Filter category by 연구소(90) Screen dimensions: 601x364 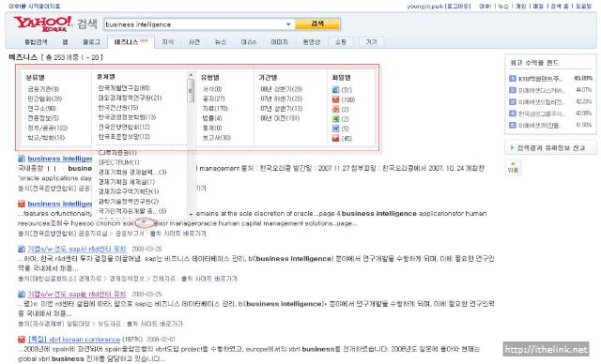coord(41,109)
